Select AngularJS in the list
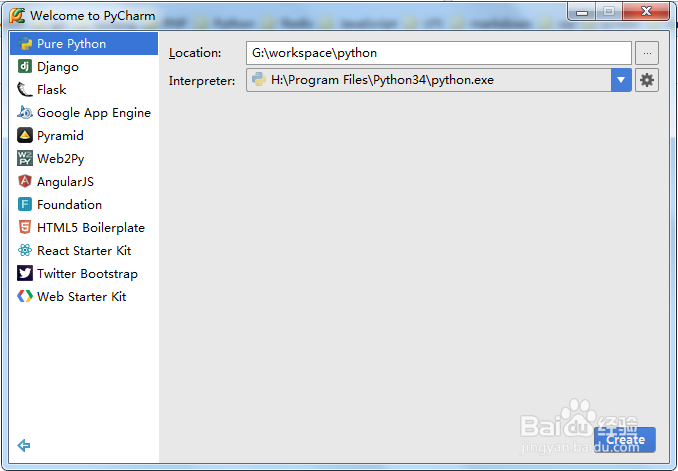 click(84, 181)
